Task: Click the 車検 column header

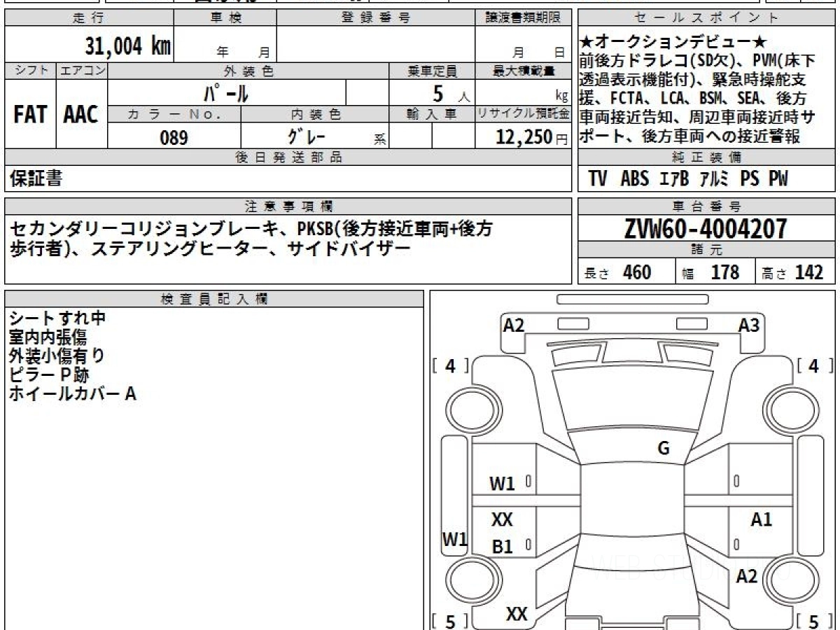Action: pos(225,18)
